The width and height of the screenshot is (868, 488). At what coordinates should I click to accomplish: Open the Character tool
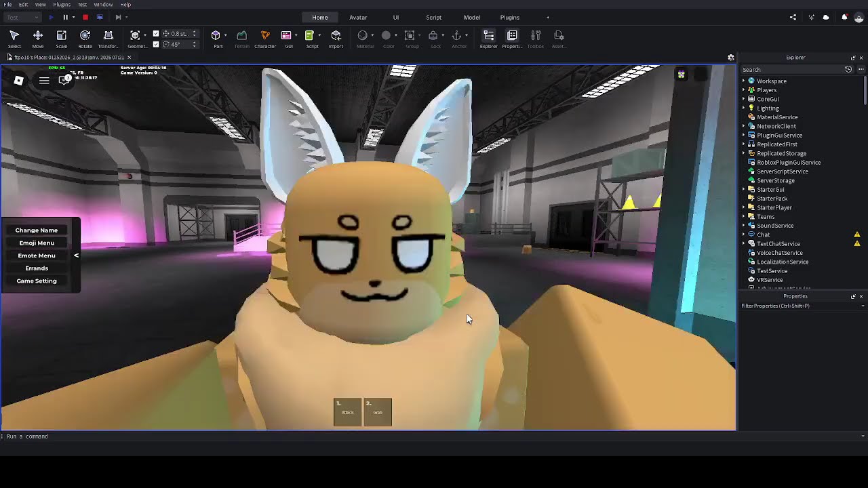[x=265, y=39]
